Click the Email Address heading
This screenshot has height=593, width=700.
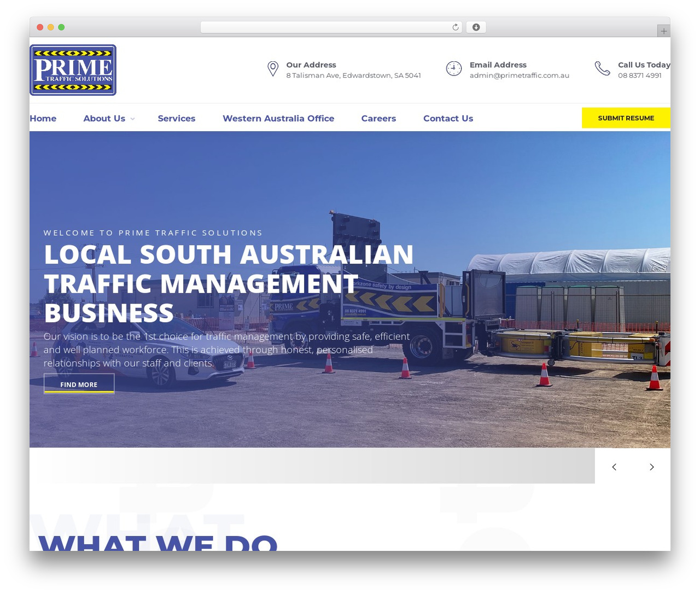[x=498, y=65]
